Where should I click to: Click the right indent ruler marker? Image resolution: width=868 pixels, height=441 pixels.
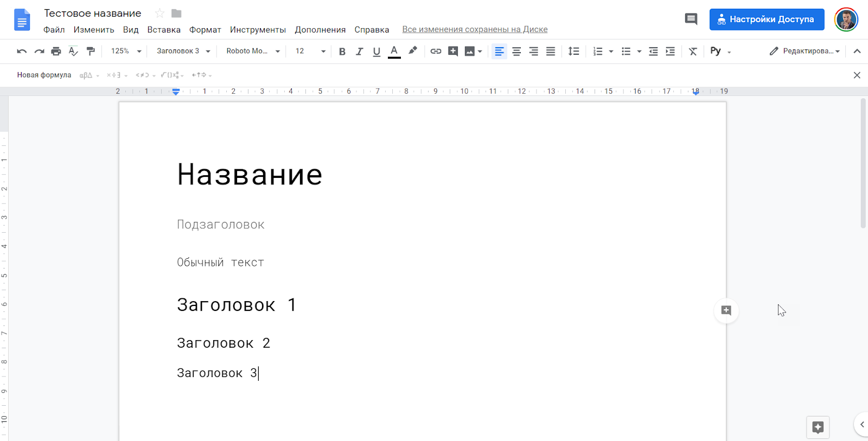(x=695, y=92)
